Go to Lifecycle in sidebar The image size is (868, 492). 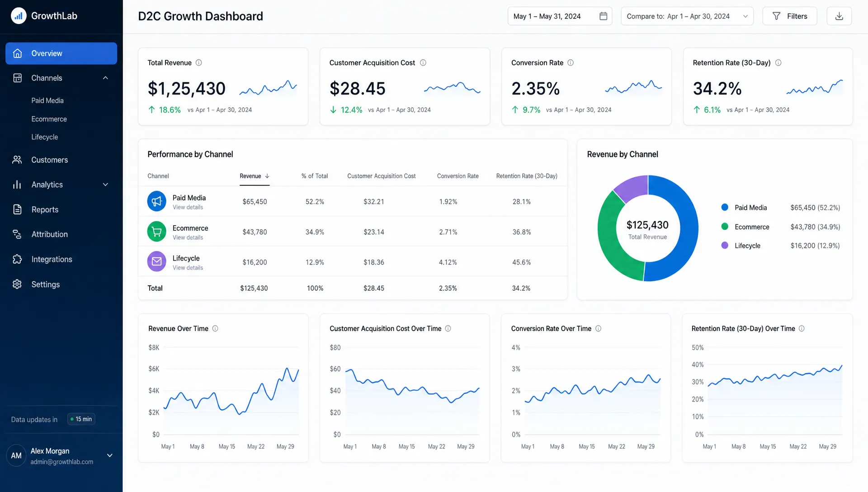[x=44, y=137]
